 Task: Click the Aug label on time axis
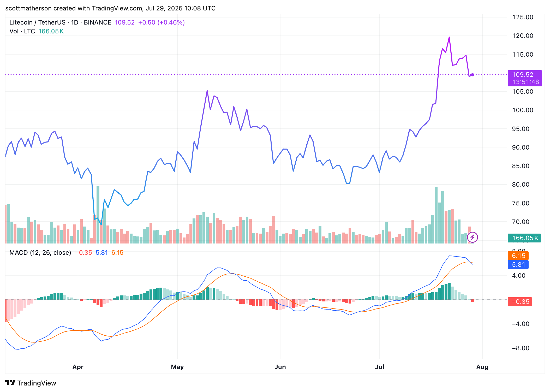point(482,367)
